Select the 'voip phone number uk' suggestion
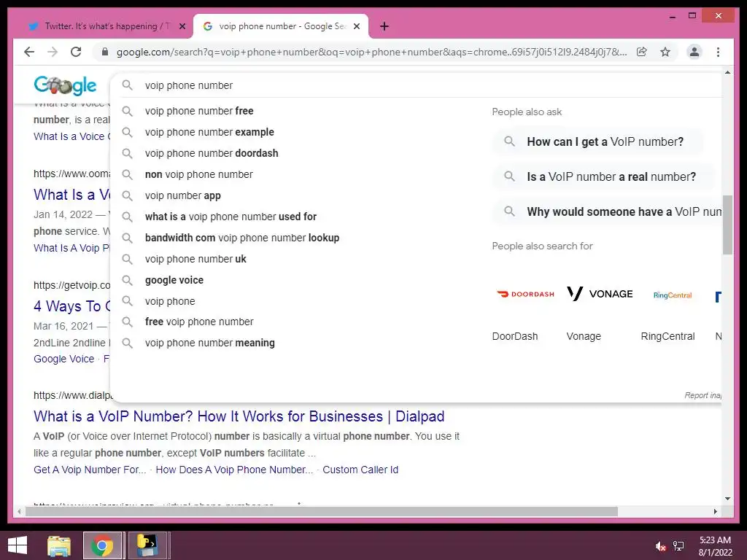 coord(196,259)
